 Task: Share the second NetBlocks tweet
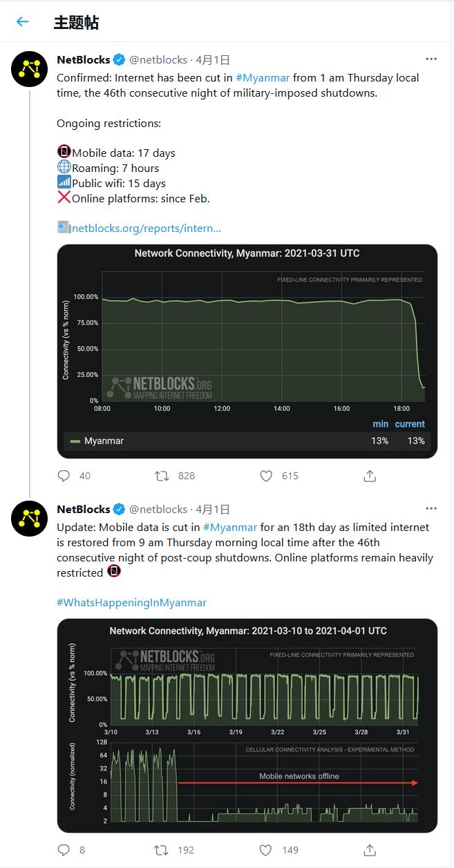coord(370,850)
